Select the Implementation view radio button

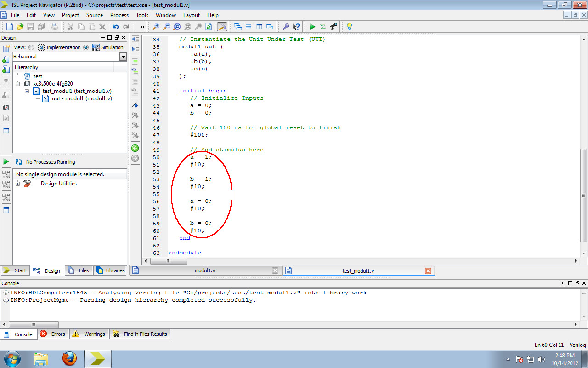(31, 47)
